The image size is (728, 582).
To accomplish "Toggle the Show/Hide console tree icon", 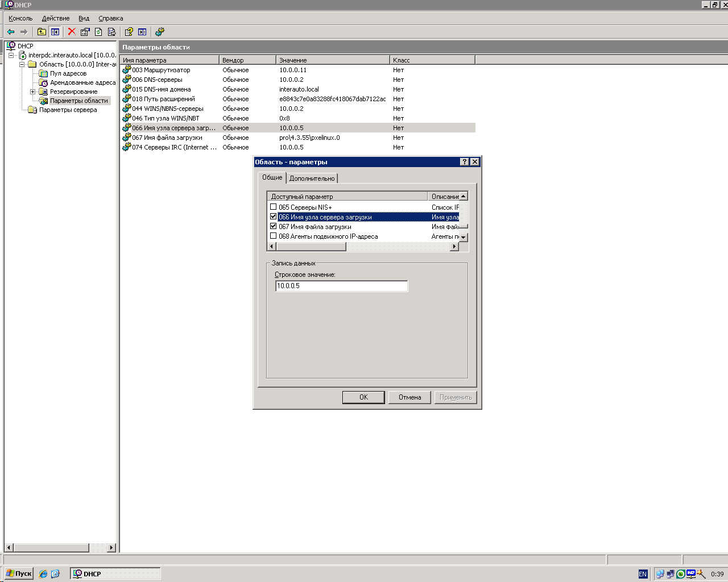I will (x=55, y=31).
